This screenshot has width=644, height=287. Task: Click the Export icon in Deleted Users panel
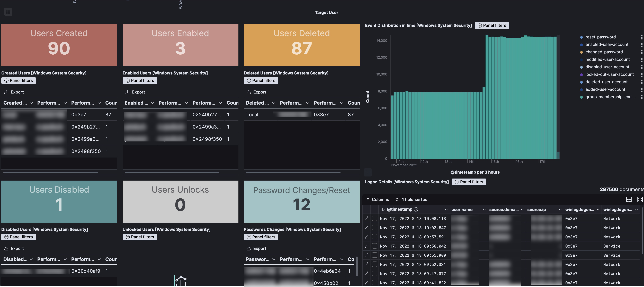pyautogui.click(x=249, y=92)
